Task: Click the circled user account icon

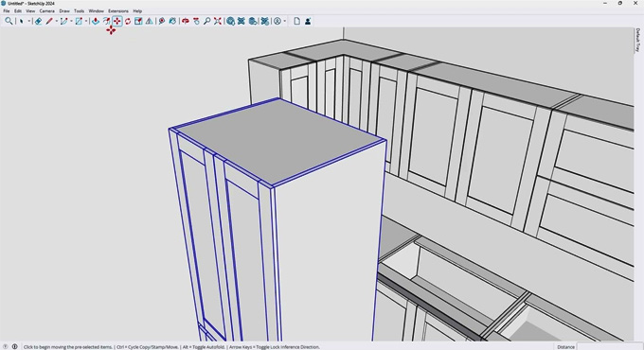Action: pyautogui.click(x=277, y=21)
